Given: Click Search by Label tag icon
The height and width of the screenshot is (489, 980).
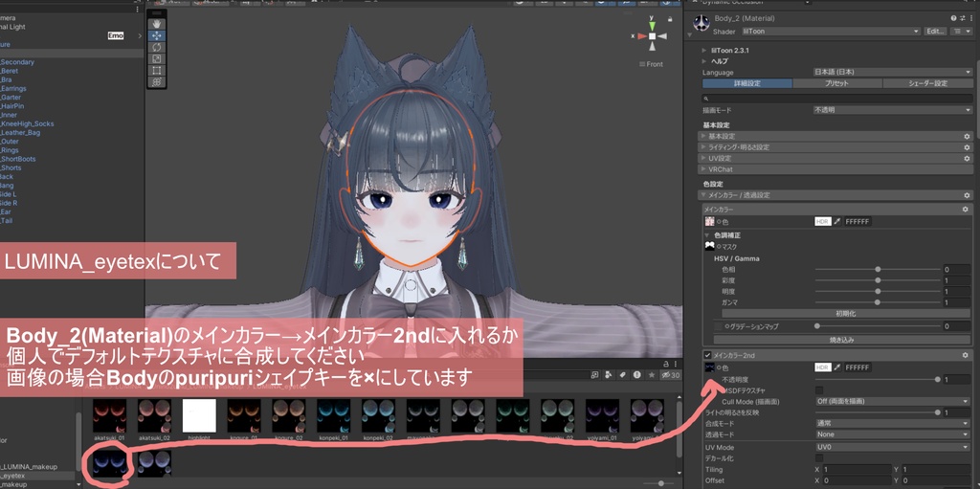Looking at the screenshot, I should pos(622,374).
